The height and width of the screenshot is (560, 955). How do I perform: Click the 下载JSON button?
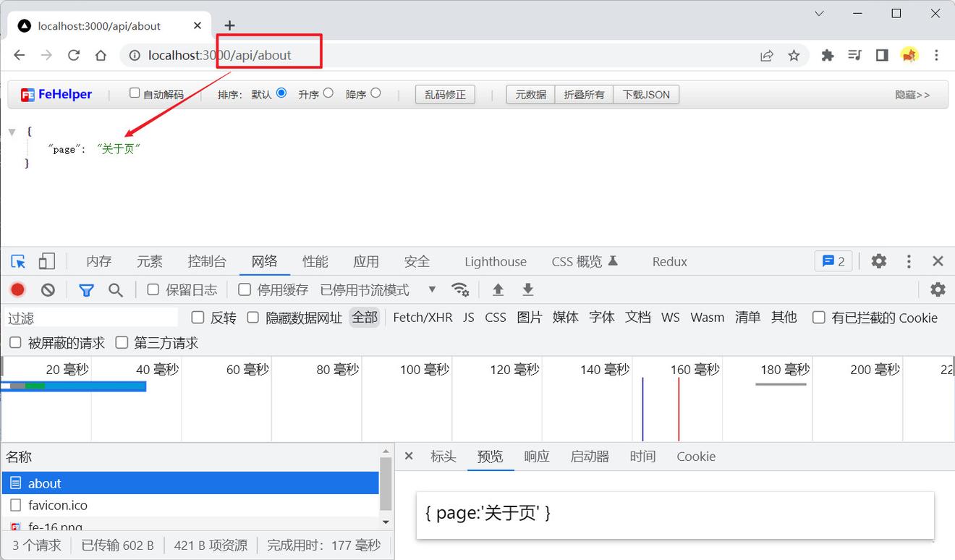[x=646, y=94]
